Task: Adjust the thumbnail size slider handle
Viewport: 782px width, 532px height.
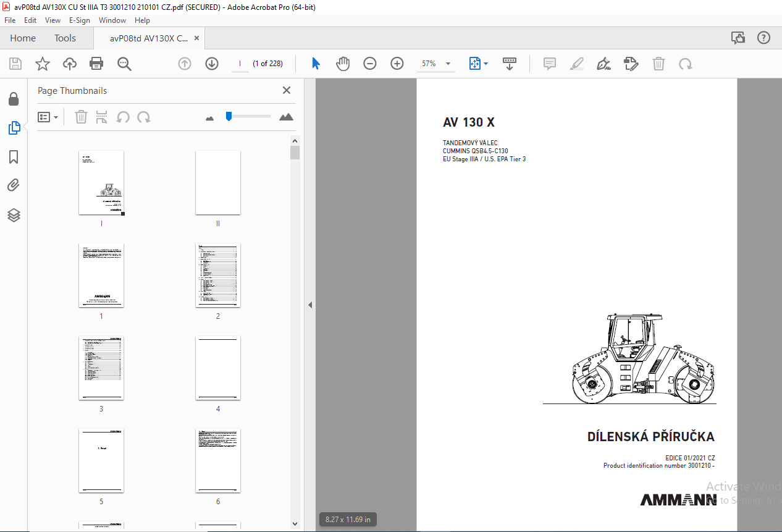Action: pos(229,116)
